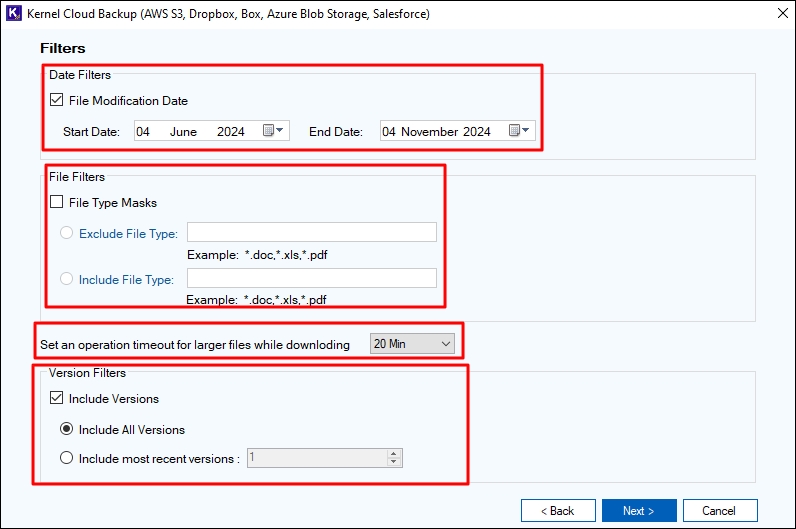Increase recent versions count with up arrow

(x=394, y=453)
